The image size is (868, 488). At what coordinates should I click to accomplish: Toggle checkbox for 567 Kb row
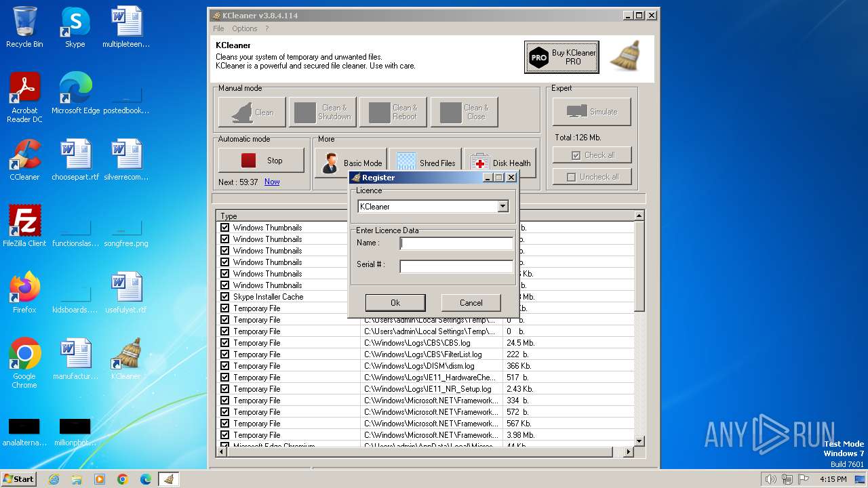(224, 424)
